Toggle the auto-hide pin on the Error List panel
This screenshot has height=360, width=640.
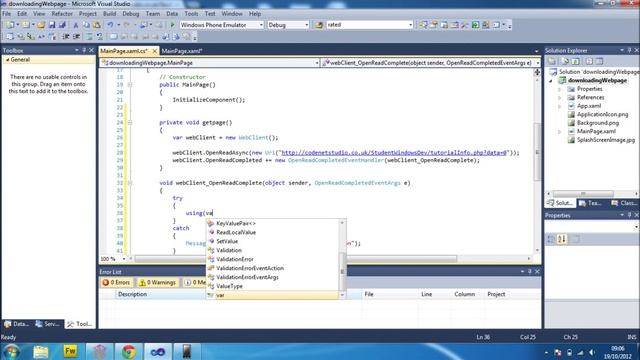pos(530,271)
